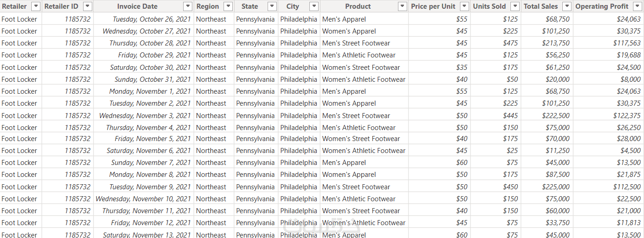The width and height of the screenshot is (644, 238).
Task: Select the Invoice Date column header
Action: (137, 6)
